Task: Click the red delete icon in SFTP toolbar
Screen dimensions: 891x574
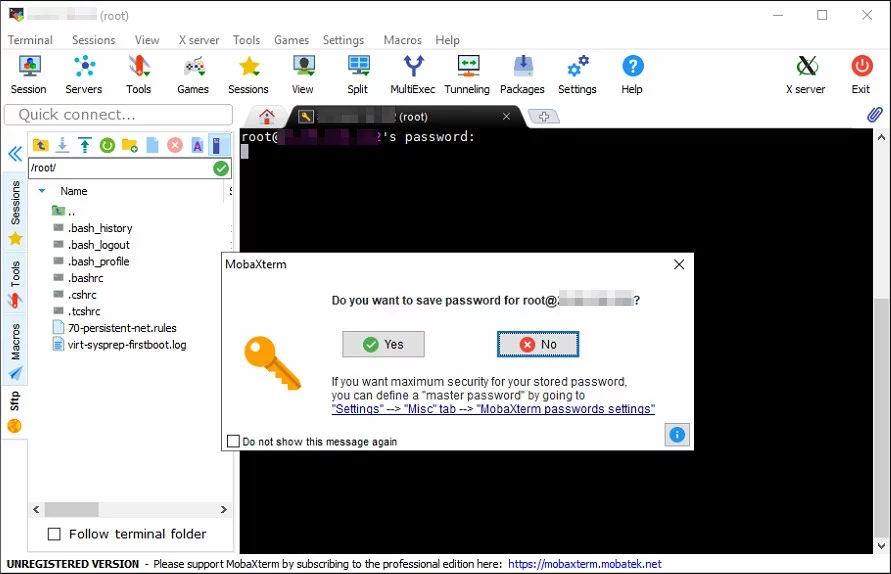Action: (x=175, y=145)
